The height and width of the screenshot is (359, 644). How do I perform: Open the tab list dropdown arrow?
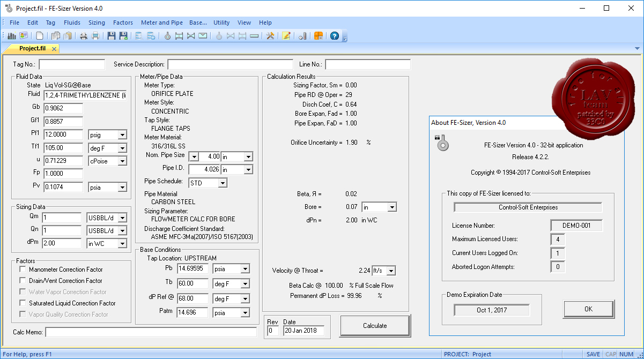coord(637,48)
